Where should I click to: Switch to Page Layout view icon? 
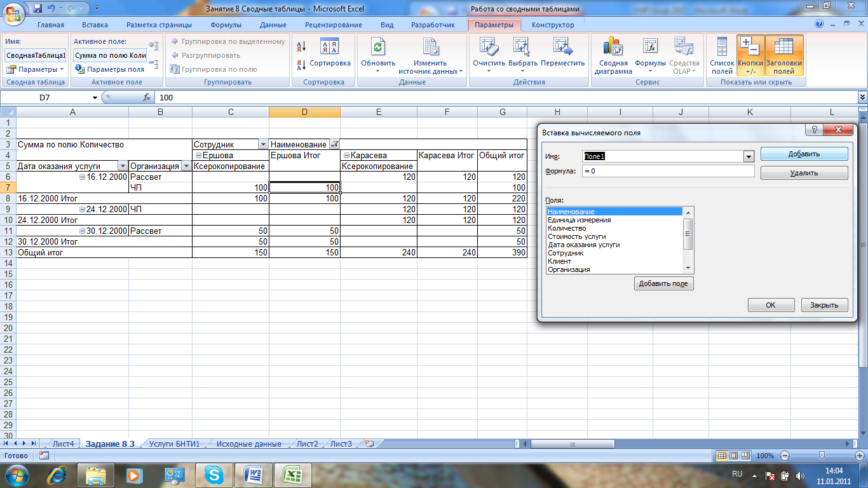point(733,456)
